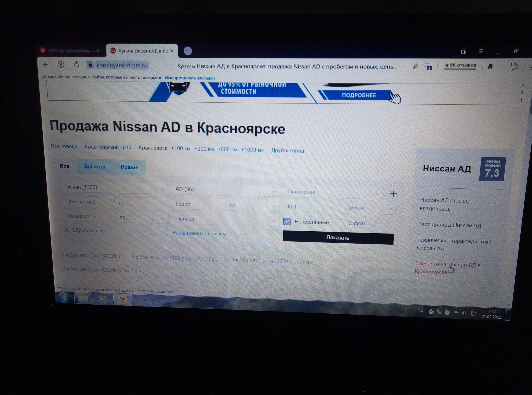
Task: Select the Все listing tab
Action: click(65, 166)
